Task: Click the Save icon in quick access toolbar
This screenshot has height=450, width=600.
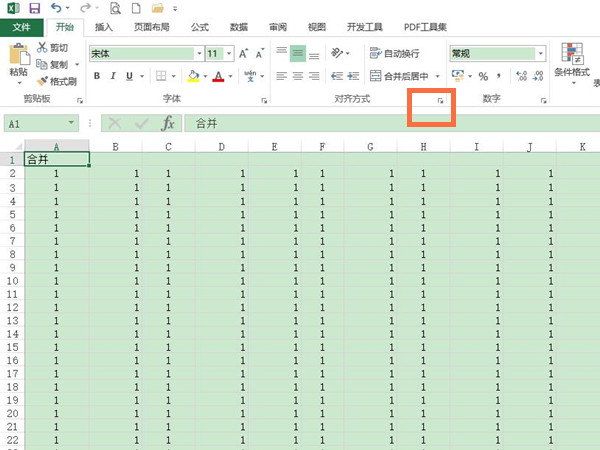Action: pos(33,8)
